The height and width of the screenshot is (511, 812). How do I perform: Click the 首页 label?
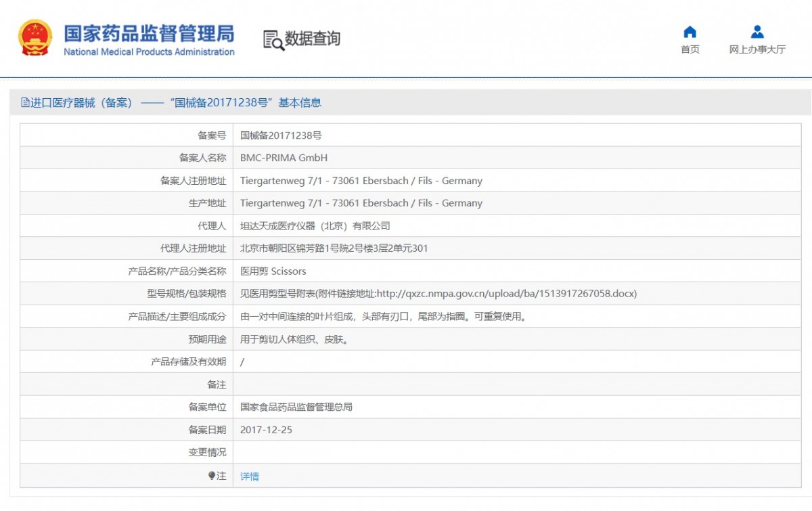click(690, 49)
